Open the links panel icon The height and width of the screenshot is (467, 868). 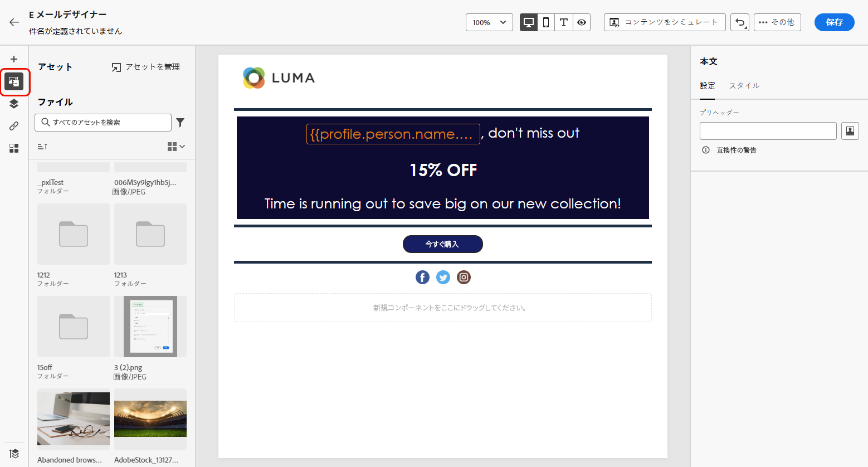[x=14, y=126]
